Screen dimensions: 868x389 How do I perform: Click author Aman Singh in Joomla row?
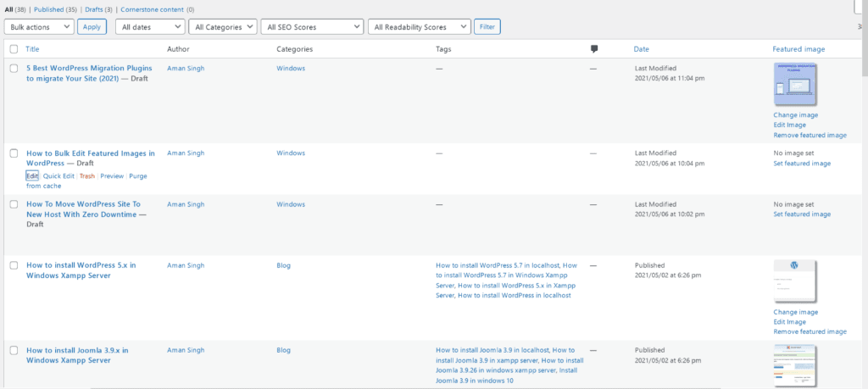click(186, 350)
